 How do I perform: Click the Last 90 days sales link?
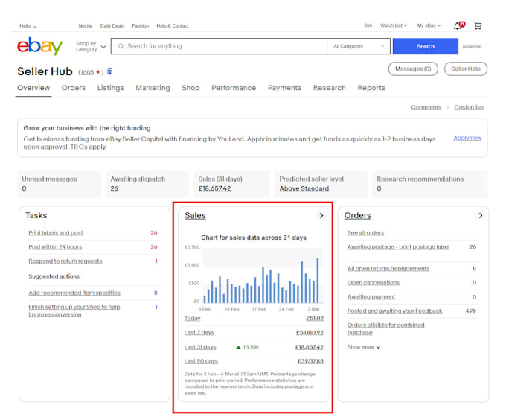pyautogui.click(x=201, y=361)
